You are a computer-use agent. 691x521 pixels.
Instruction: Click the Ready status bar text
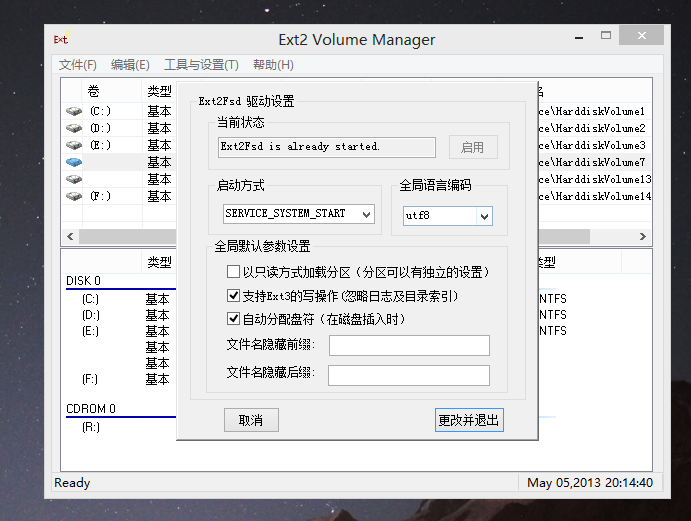coord(72,483)
